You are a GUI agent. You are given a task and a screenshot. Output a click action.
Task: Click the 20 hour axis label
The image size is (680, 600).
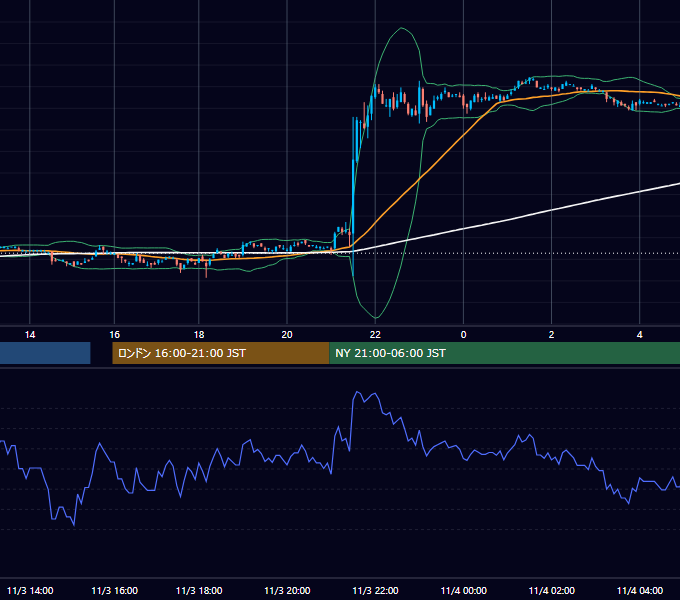coord(287,335)
